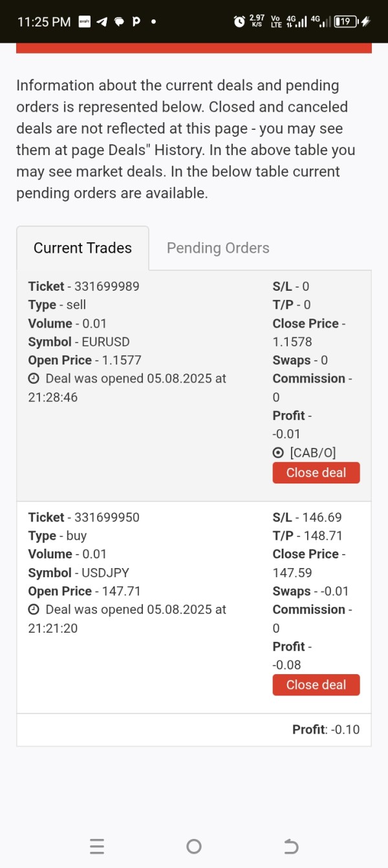Screen dimensions: 388x868
Task: Switch to the Pending Orders tab
Action: click(218, 248)
